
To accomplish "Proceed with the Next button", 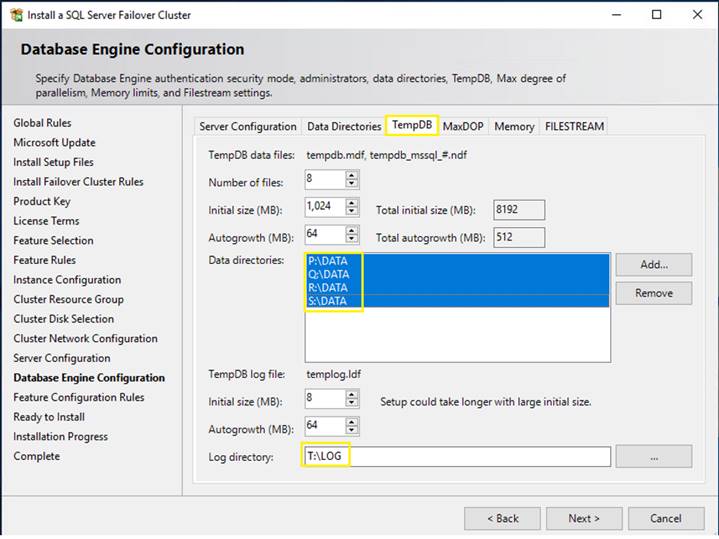I will (584, 518).
